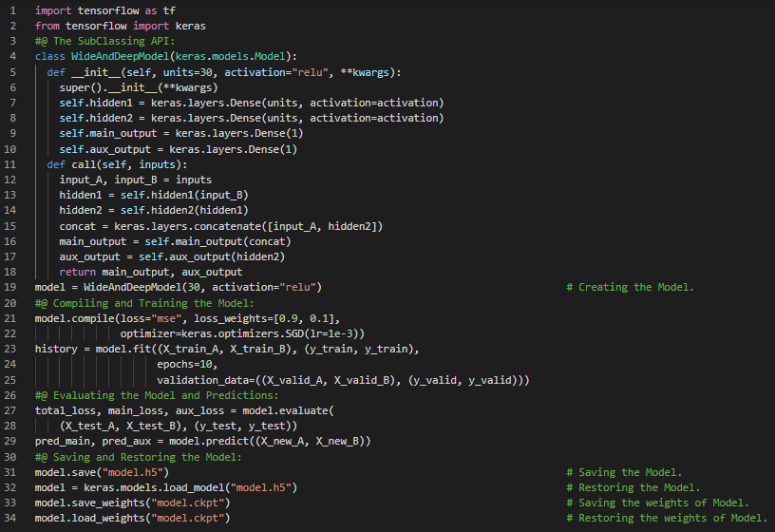Click line number 19 in the gutter
The height and width of the screenshot is (532, 775).
[11, 287]
